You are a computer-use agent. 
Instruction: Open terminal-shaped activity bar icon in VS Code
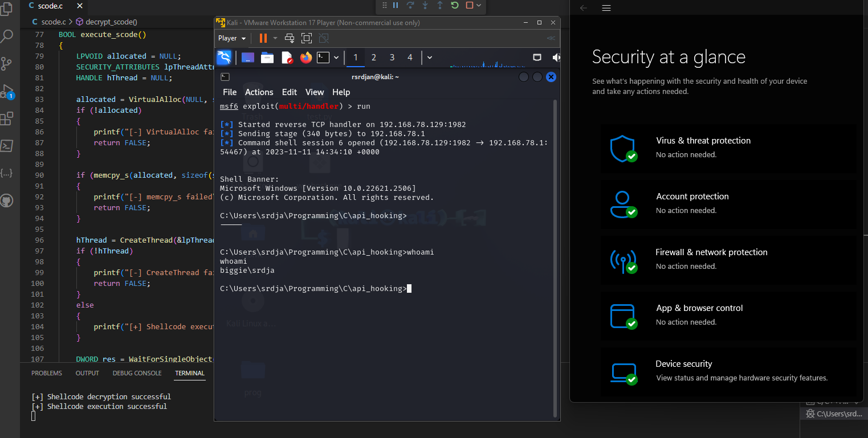tap(7, 146)
